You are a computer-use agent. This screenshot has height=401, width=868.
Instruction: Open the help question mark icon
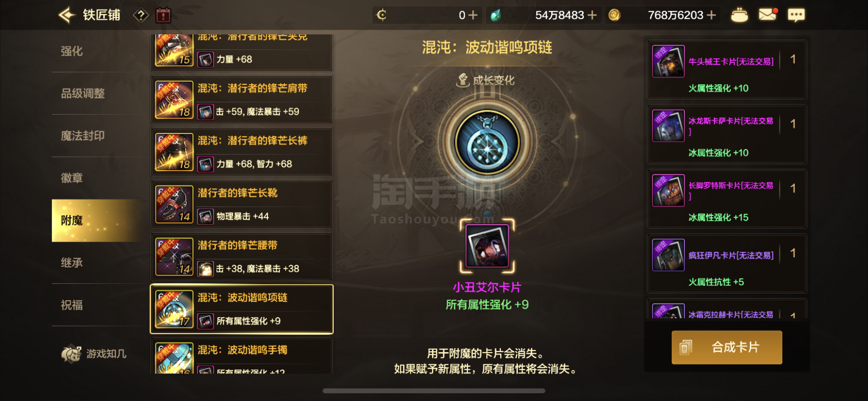tap(140, 15)
